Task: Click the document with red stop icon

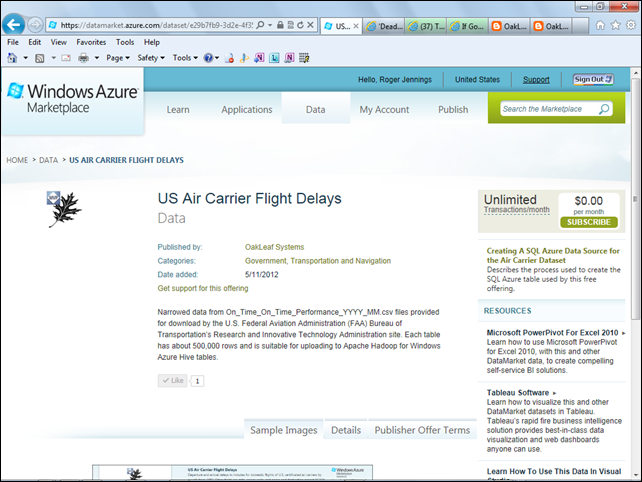Action: click(230, 58)
